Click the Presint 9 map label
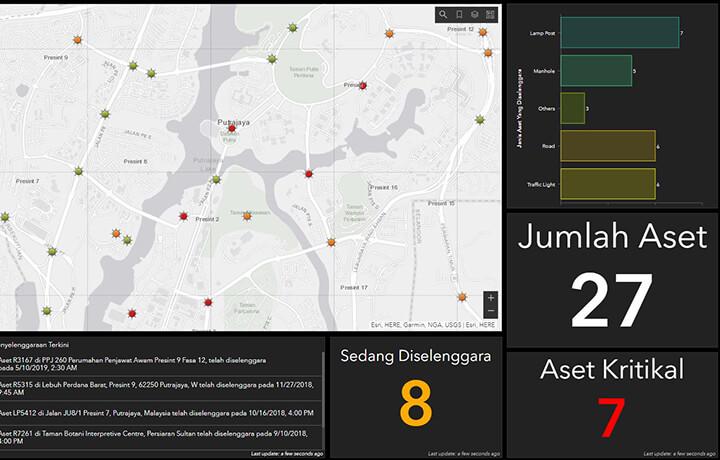This screenshot has height=460, width=720. coord(56,57)
